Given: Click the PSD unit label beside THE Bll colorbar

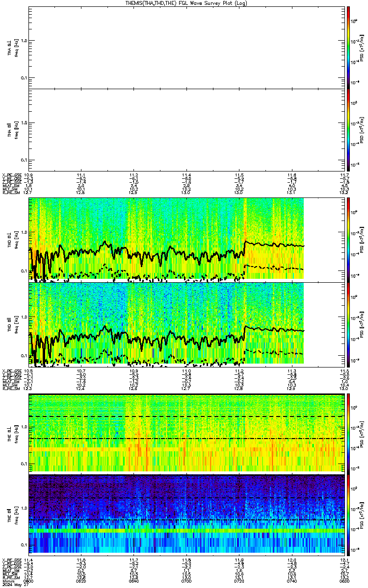Looking at the screenshot, I should tap(362, 515).
